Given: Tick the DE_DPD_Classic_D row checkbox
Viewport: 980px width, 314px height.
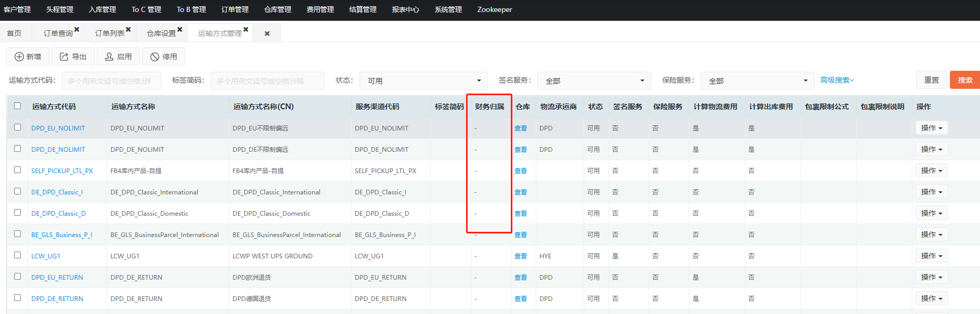Looking at the screenshot, I should (x=17, y=213).
